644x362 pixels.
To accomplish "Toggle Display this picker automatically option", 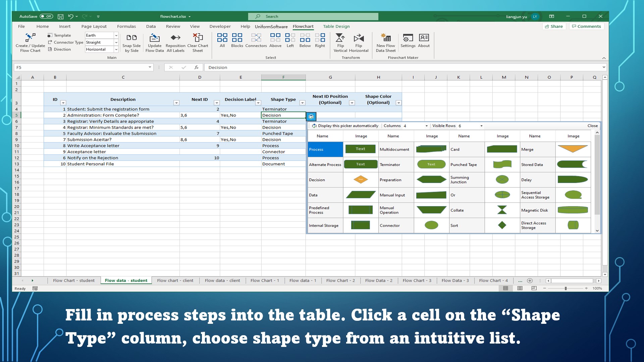I will tap(345, 126).
